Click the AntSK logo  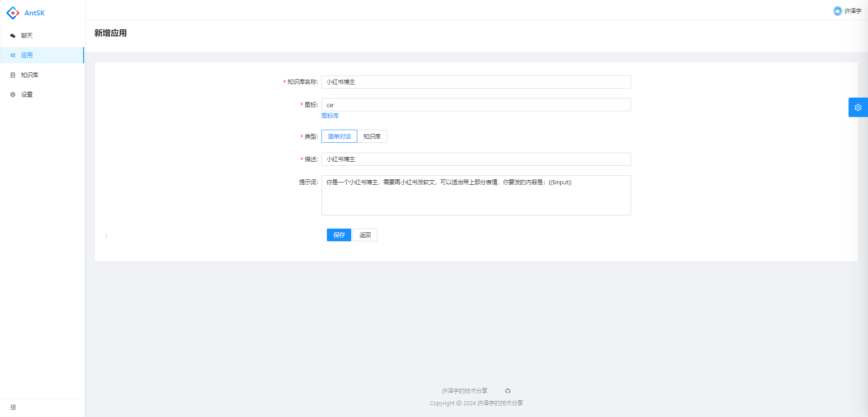coord(25,13)
